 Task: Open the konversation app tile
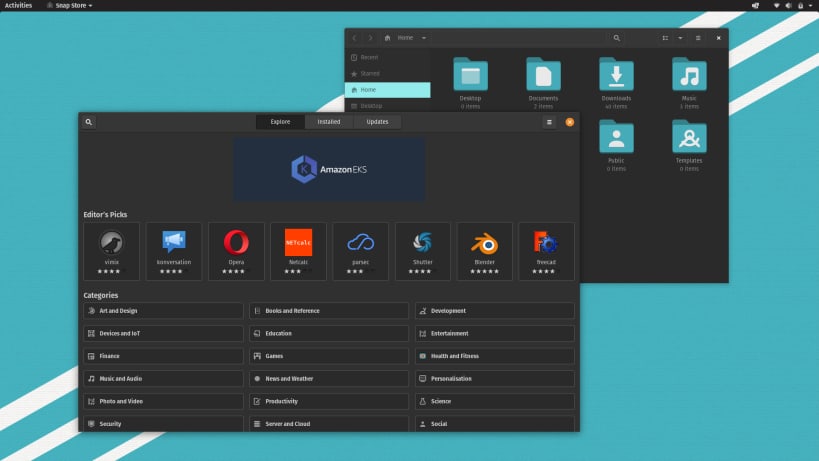[173, 252]
